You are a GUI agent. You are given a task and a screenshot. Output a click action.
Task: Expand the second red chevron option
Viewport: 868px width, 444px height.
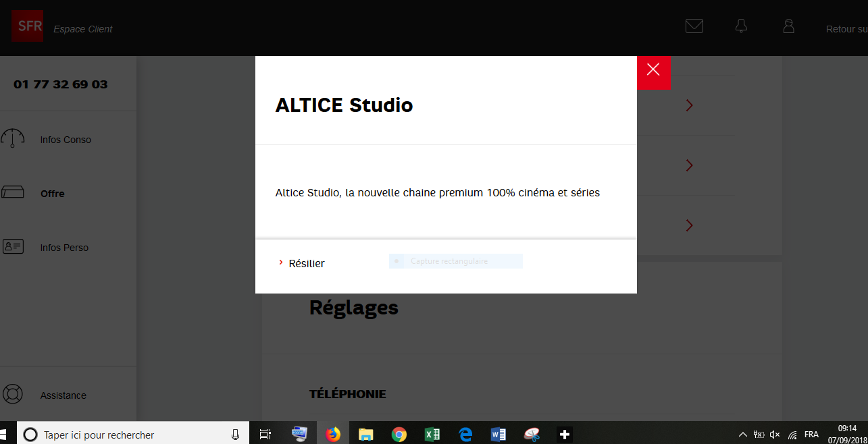point(688,165)
